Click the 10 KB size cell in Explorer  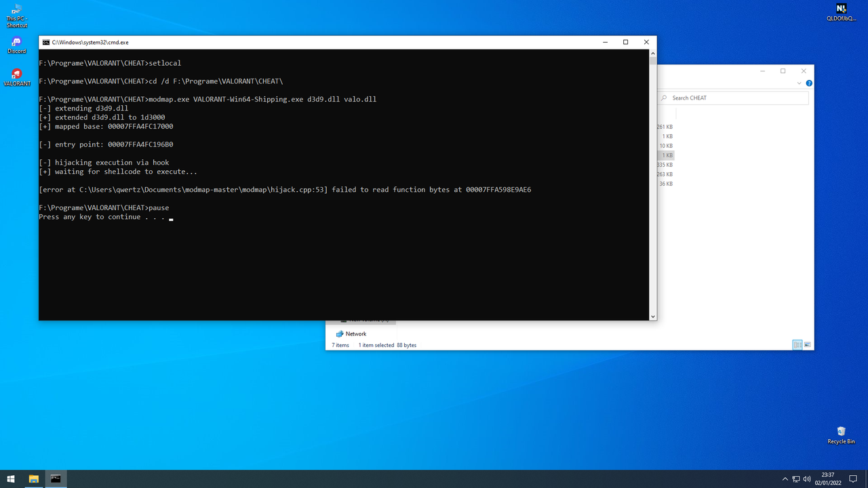[666, 146]
